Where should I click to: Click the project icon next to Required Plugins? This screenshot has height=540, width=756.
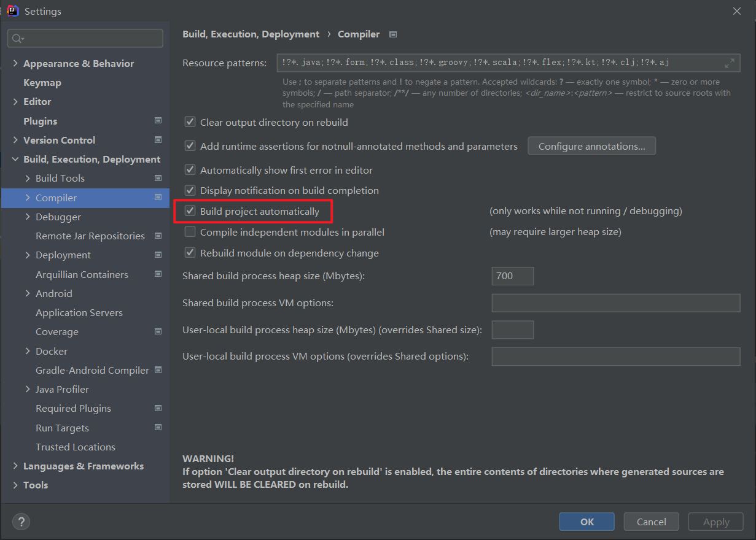pyautogui.click(x=158, y=408)
